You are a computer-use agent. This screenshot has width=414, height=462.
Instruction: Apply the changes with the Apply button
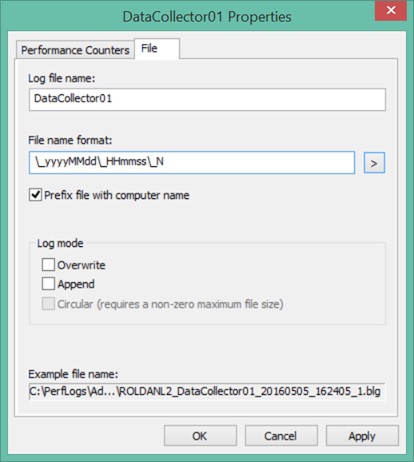pyautogui.click(x=362, y=436)
